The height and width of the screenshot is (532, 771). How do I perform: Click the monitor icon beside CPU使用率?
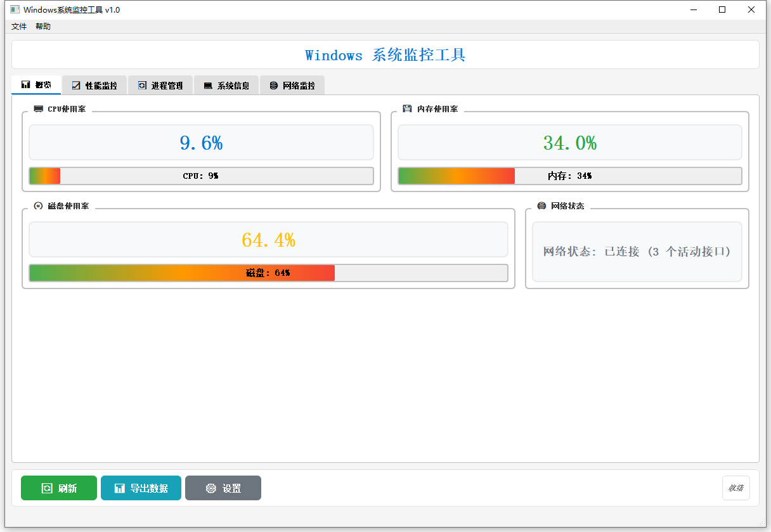point(39,109)
